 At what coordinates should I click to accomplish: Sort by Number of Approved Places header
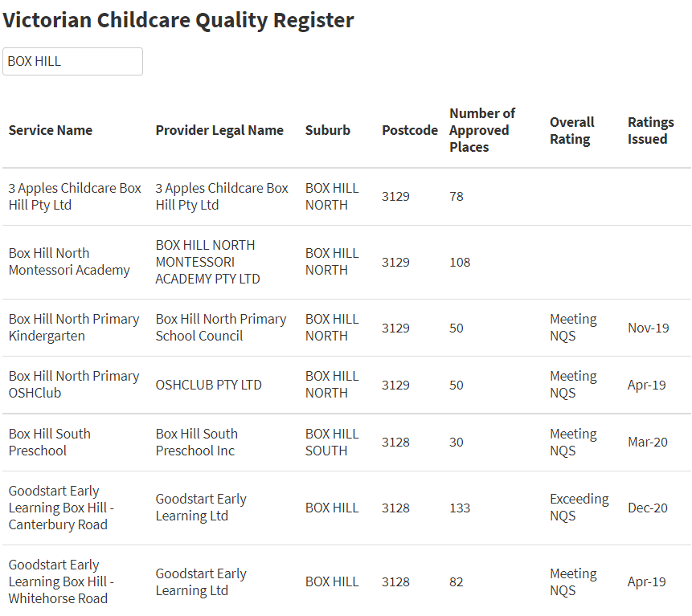pyautogui.click(x=482, y=130)
